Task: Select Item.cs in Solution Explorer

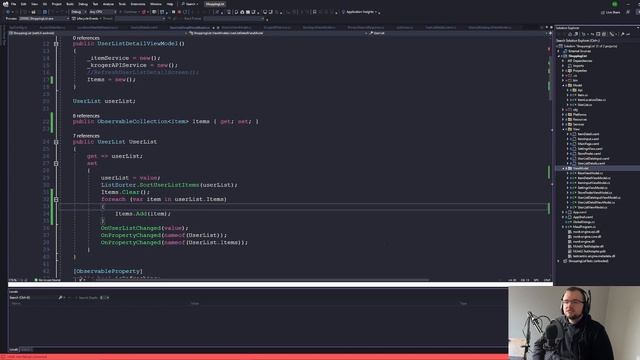Action: [x=582, y=95]
